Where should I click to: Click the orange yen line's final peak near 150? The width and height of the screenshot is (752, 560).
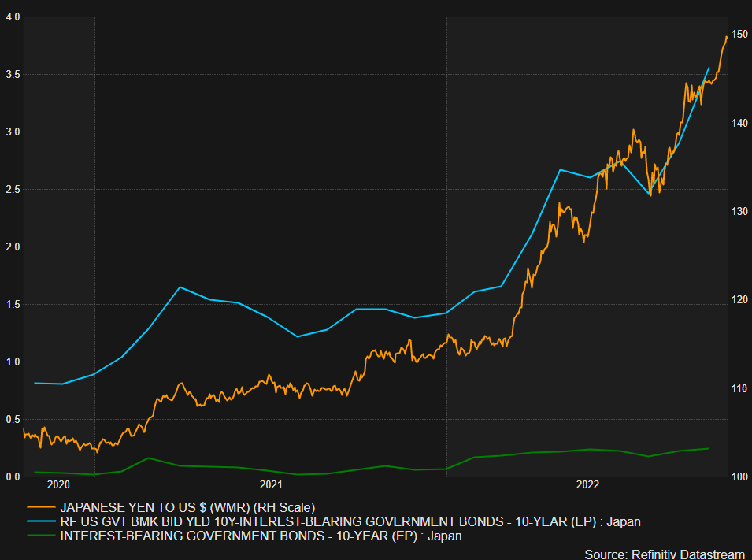coord(727,36)
